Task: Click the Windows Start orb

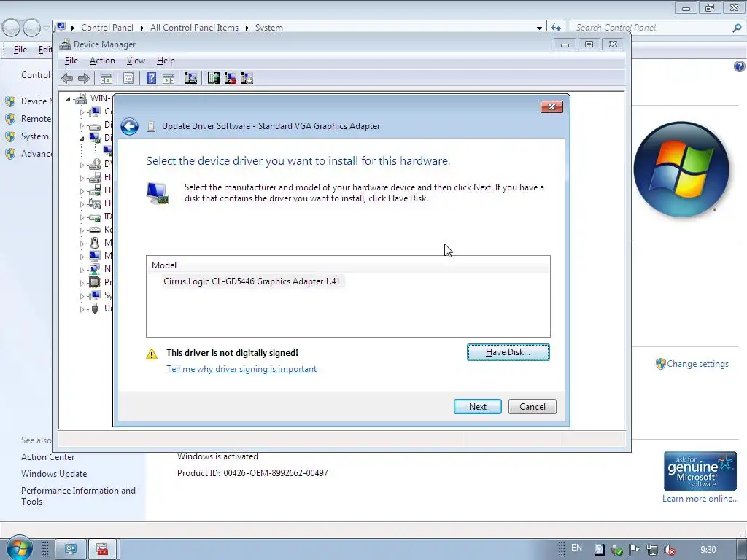Action: coord(19,548)
